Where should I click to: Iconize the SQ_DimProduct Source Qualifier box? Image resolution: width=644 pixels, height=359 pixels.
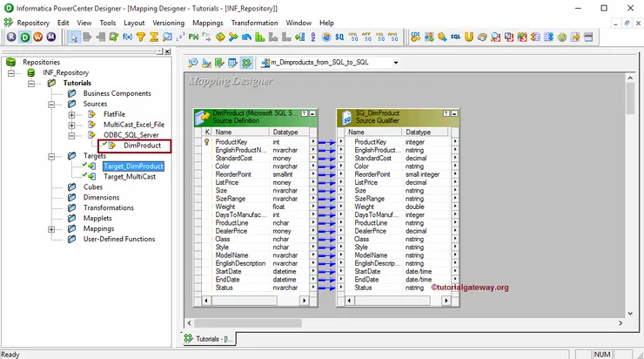click(x=454, y=113)
